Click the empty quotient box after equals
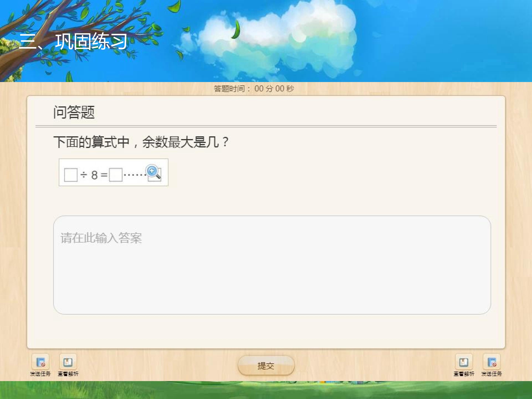532x399 pixels. (x=116, y=175)
